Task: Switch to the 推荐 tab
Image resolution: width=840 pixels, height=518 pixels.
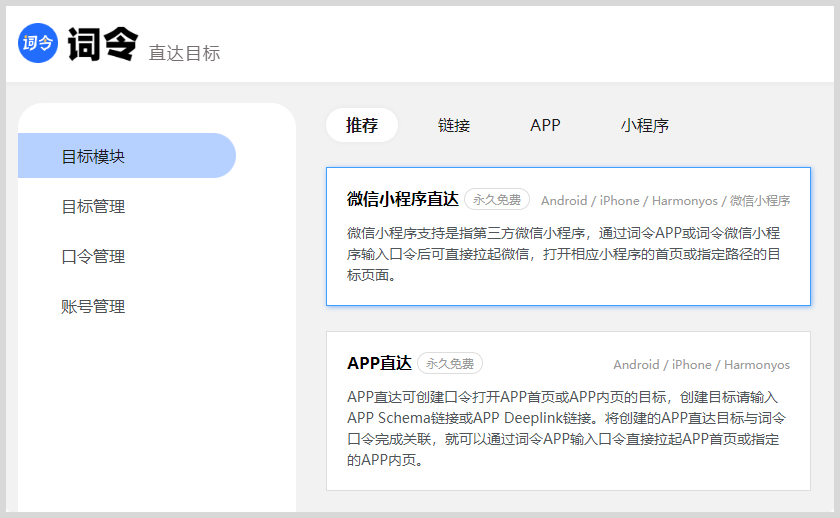Action: pyautogui.click(x=362, y=125)
